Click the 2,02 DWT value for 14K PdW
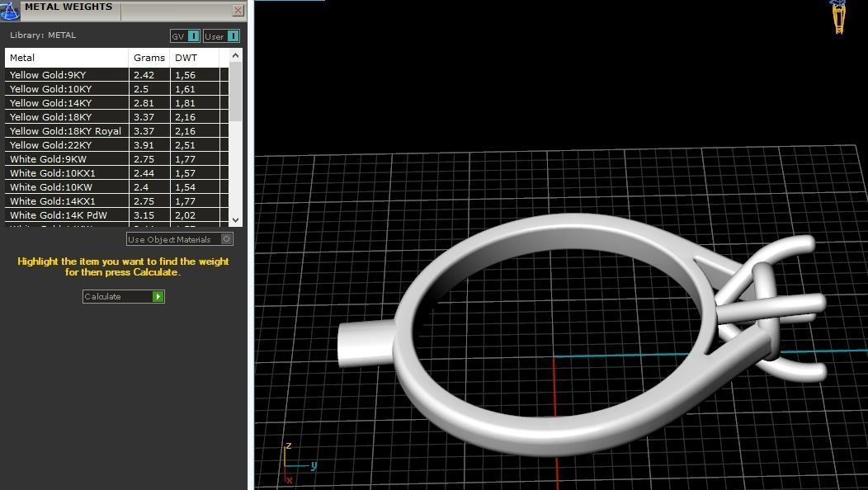 point(185,215)
